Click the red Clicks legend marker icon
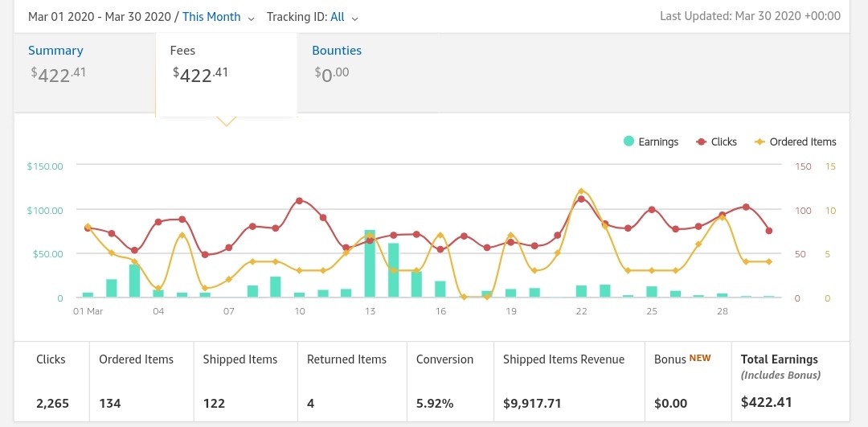Image resolution: width=868 pixels, height=427 pixels. (700, 142)
